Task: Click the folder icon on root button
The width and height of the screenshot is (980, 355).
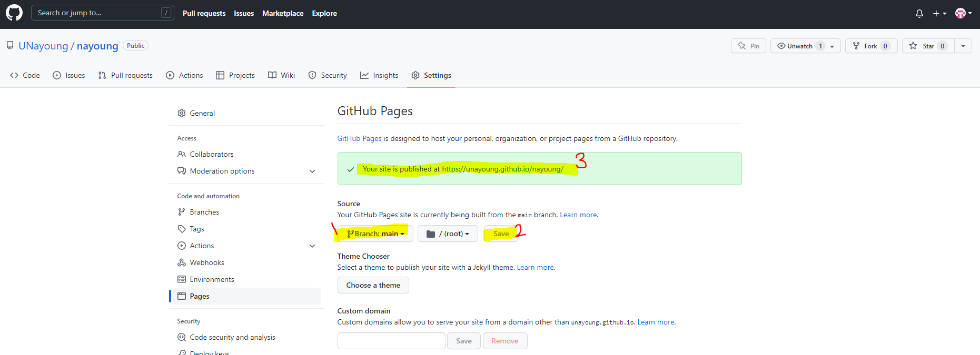Action: [431, 234]
